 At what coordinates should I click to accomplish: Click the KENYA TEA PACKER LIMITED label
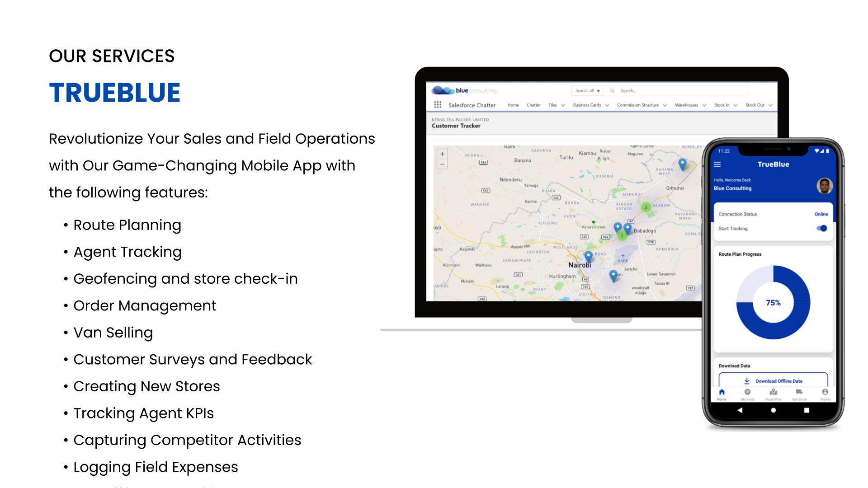pos(460,120)
